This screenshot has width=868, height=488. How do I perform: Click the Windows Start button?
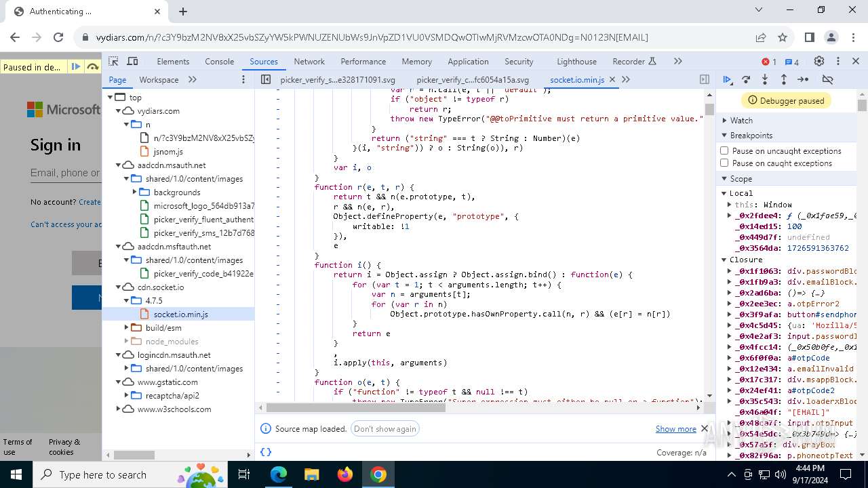tap(16, 474)
